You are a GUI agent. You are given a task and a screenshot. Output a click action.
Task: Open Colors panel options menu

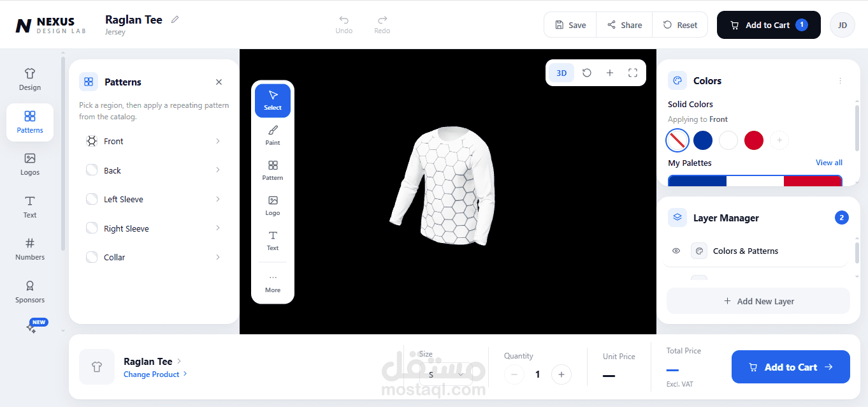(x=840, y=81)
